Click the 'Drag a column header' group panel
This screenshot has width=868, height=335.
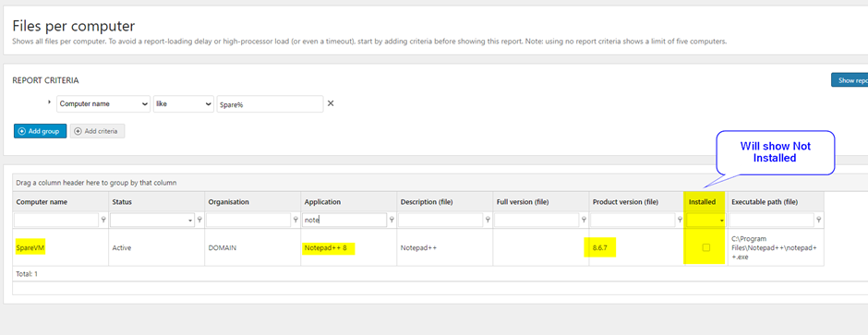[440, 183]
